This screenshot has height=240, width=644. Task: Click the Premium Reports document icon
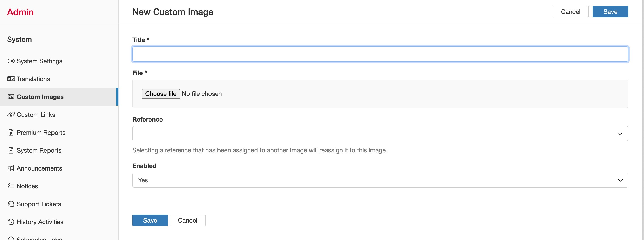point(11,133)
